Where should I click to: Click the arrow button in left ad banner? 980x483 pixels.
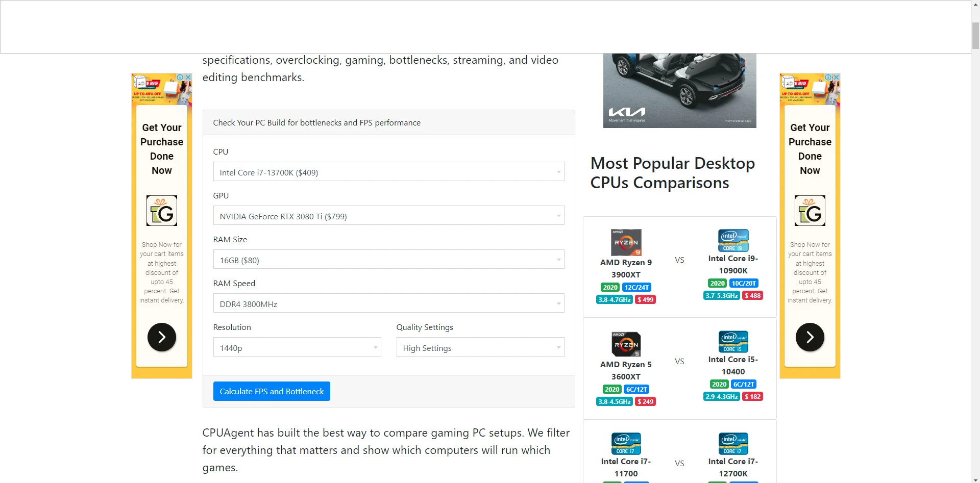tap(162, 337)
